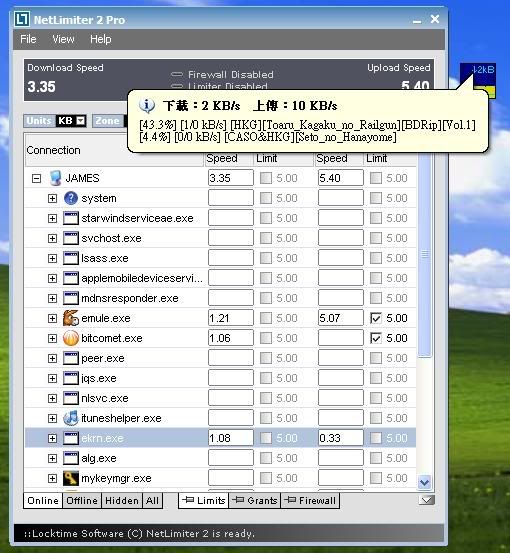Image resolution: width=510 pixels, height=553 pixels.
Task: Click bitcomet.exe download speed field 1.06
Action: pyautogui.click(x=231, y=338)
